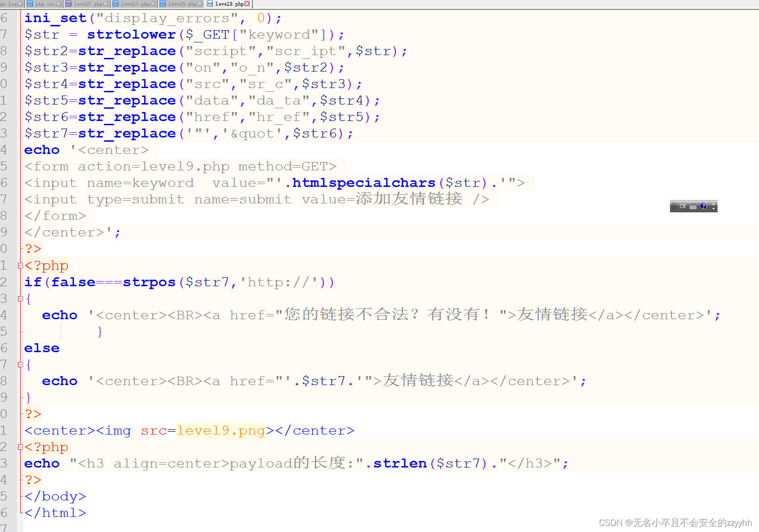The width and height of the screenshot is (759, 532).
Task: Close the partially visible .log tab
Action: 20,4
